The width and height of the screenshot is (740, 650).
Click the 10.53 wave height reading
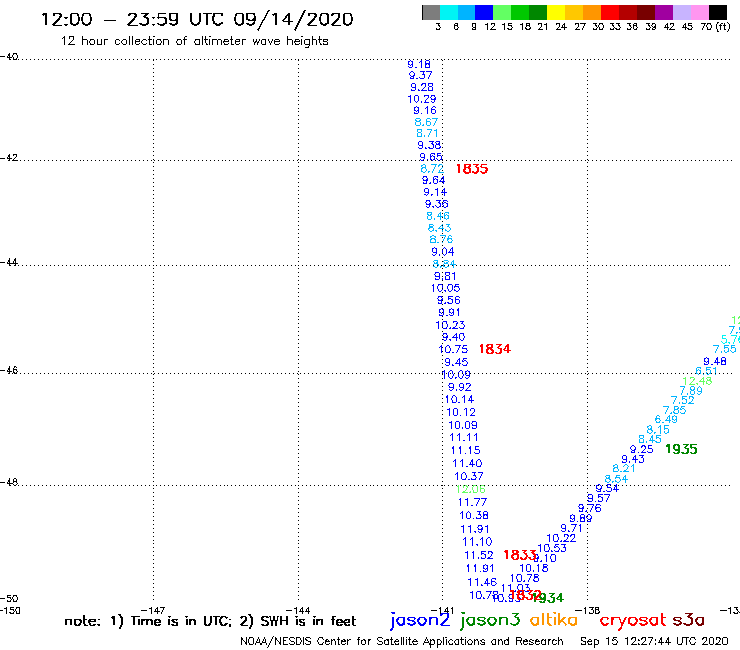[552, 548]
